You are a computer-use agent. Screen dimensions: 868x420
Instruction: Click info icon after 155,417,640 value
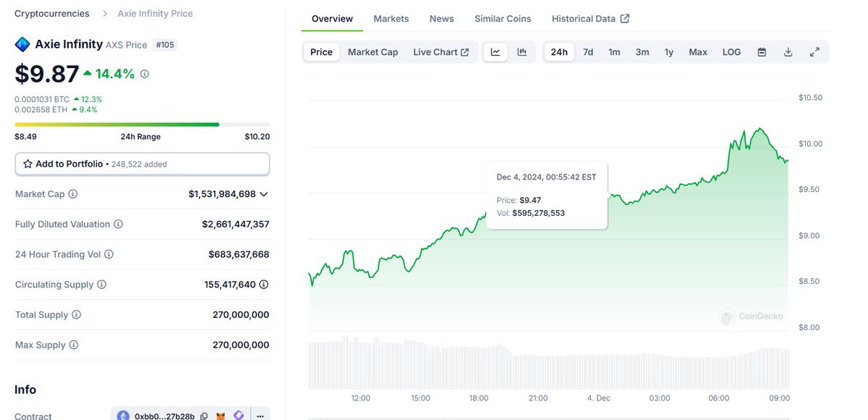tap(264, 285)
